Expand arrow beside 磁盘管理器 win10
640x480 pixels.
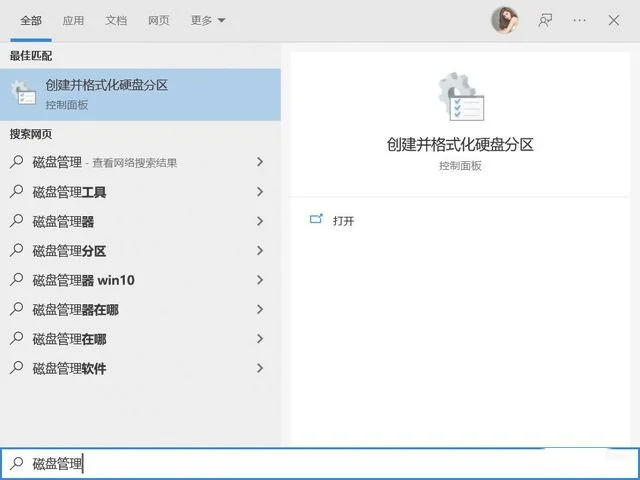tap(260, 280)
